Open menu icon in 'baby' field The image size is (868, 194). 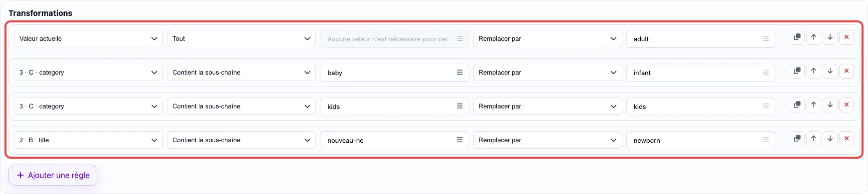[459, 73]
